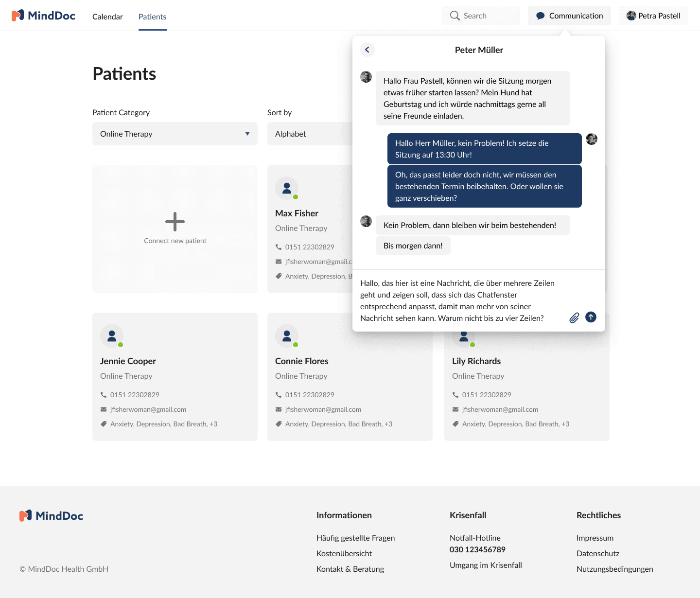Click the MindDoc logo in the footer
This screenshot has height=598, width=700.
pyautogui.click(x=51, y=516)
